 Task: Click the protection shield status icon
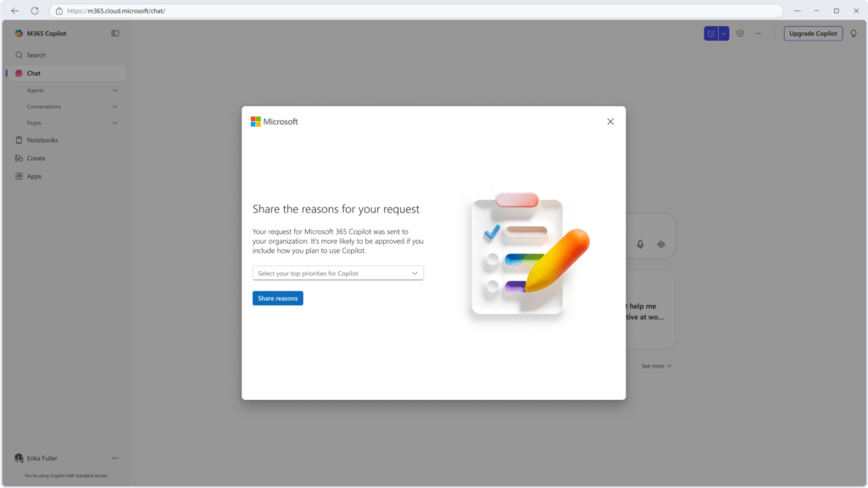click(x=740, y=33)
